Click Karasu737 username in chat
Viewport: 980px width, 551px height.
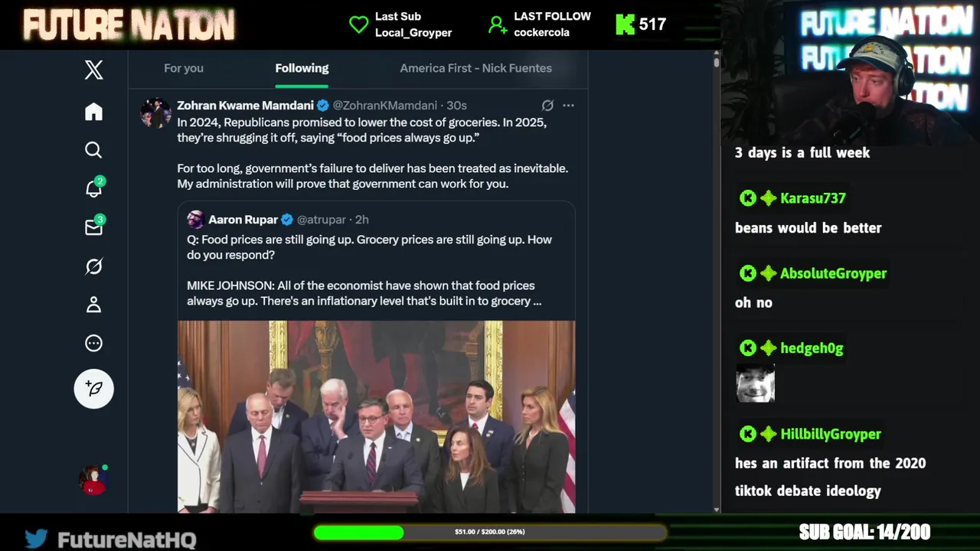tap(812, 198)
